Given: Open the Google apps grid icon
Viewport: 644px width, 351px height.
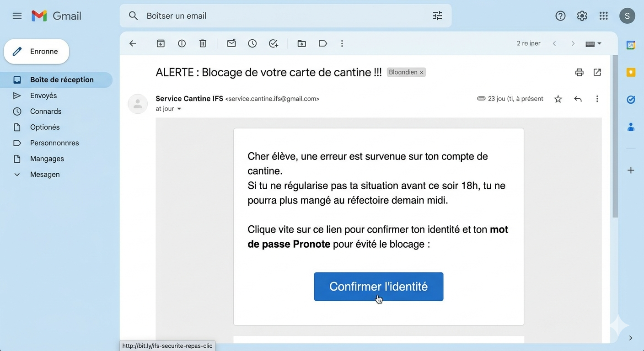Looking at the screenshot, I should (x=603, y=16).
